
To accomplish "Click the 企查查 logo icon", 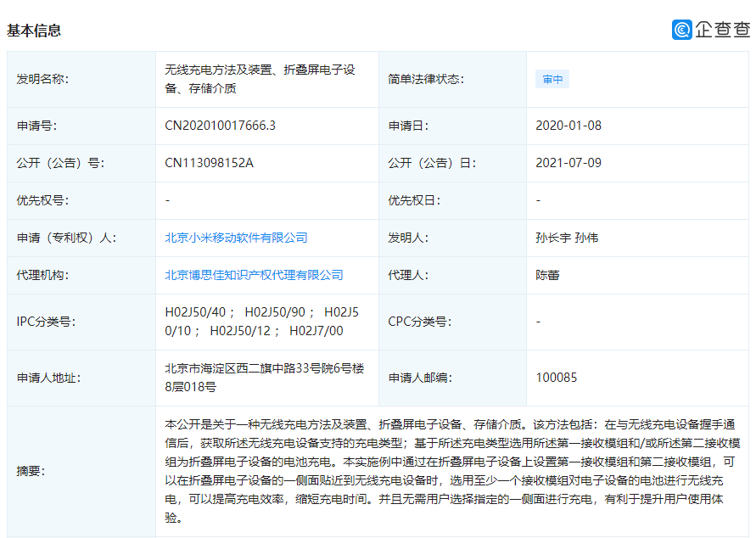I will click(x=682, y=30).
